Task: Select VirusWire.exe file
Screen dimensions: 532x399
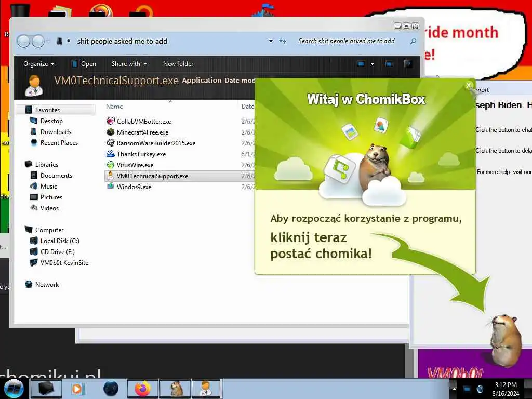Action: coord(135,165)
